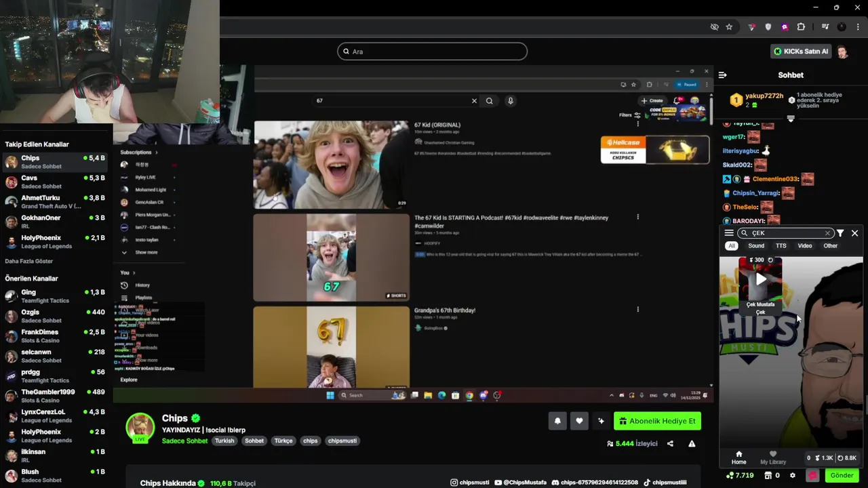
Task: Open My Library in the sound panel
Action: coord(773,458)
